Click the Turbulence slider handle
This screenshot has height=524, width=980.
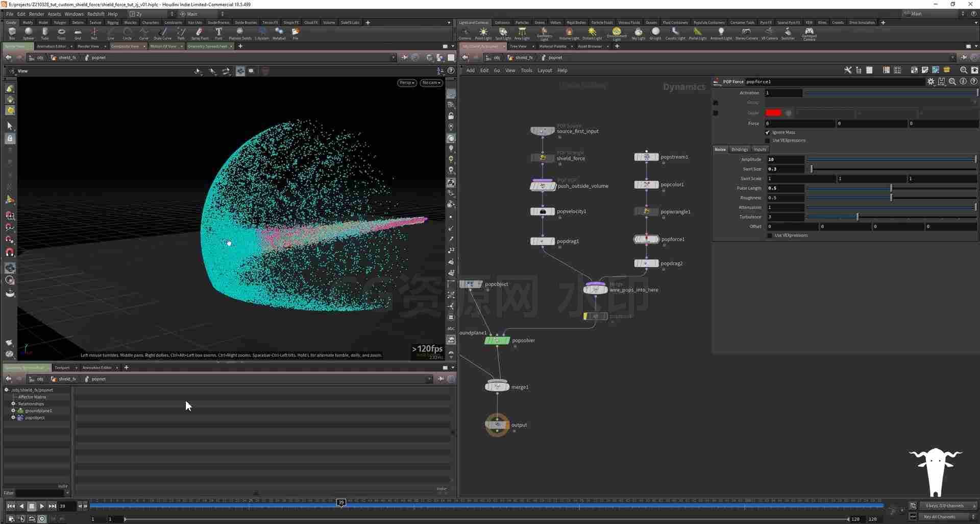[x=857, y=217]
